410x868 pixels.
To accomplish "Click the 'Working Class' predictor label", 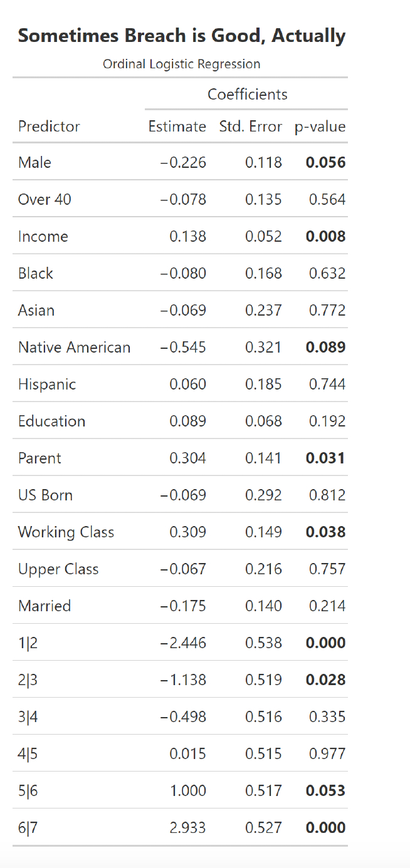I will (66, 532).
